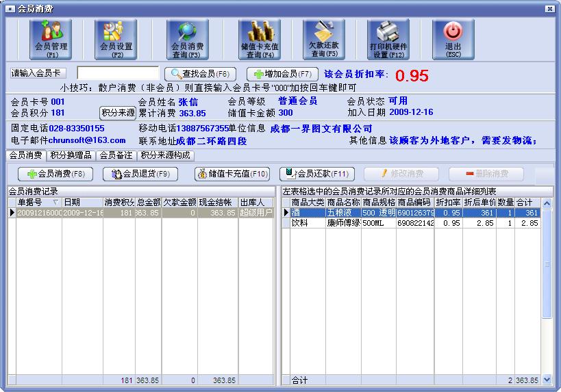This screenshot has width=561, height=392.
Task: Click the 商品编码 column header
Action: [415, 202]
